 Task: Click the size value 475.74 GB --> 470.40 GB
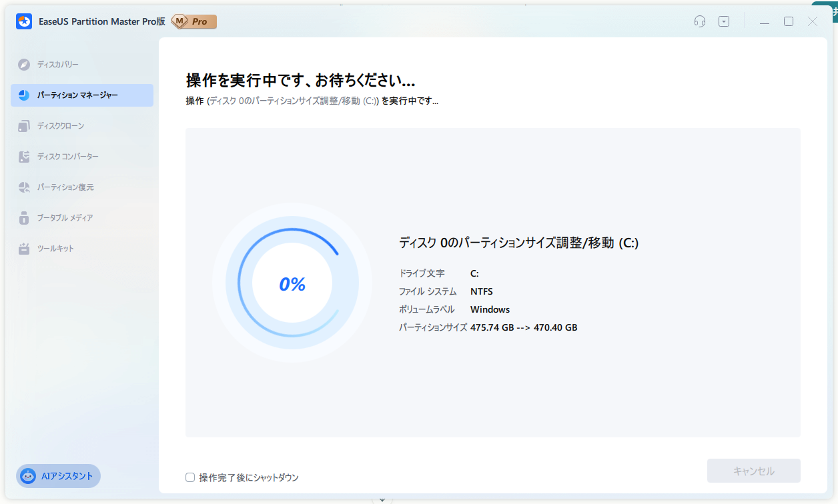(524, 327)
